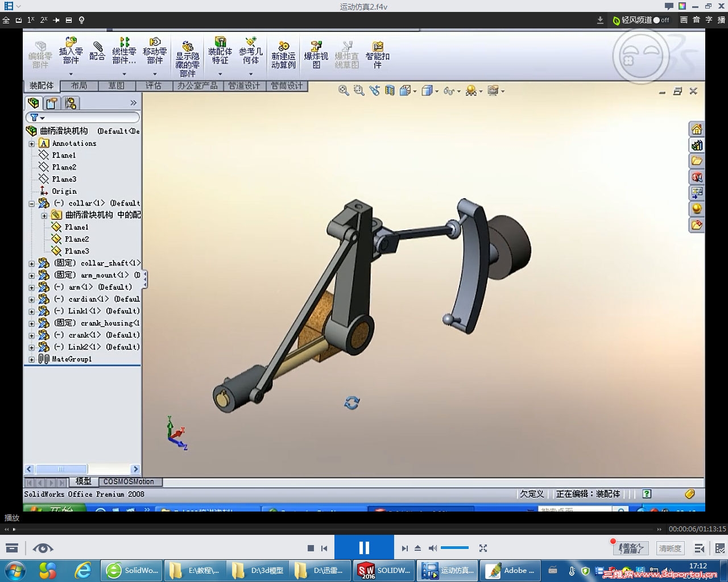
Task: Toggle the always-on-top pin icon
Action: coord(56,20)
